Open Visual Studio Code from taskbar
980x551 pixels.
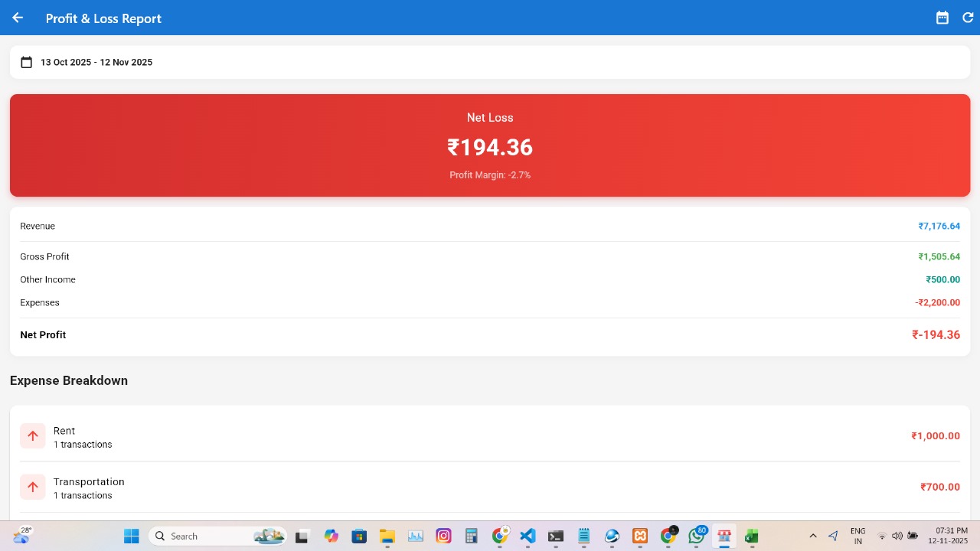click(528, 536)
